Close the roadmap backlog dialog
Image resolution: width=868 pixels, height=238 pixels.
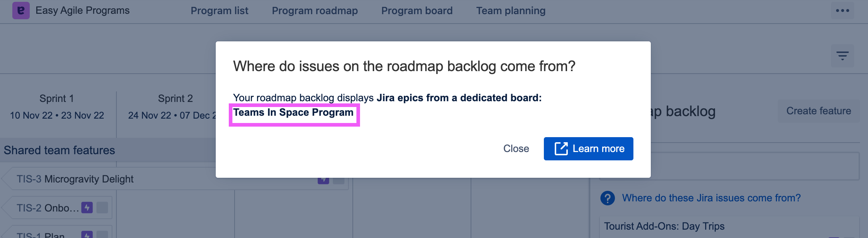[x=516, y=149]
